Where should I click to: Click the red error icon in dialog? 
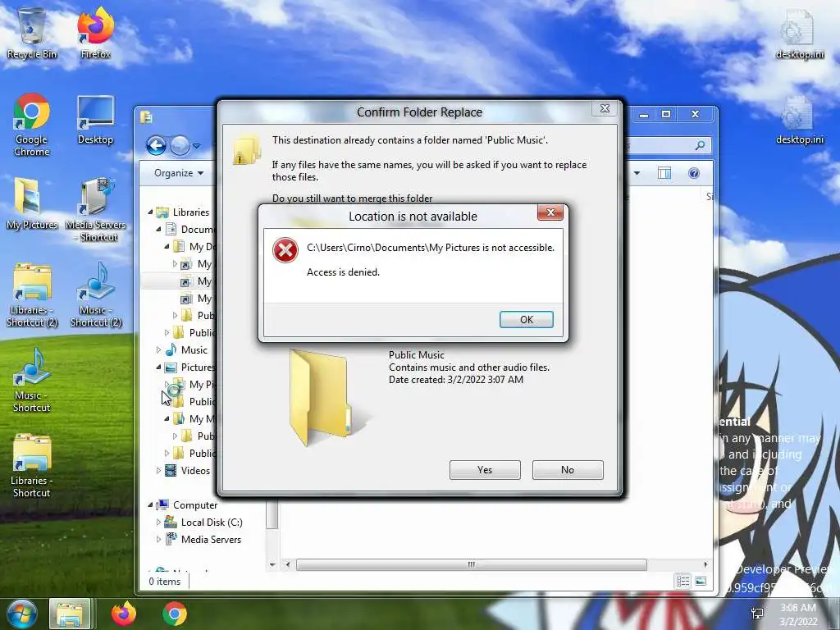pos(285,250)
